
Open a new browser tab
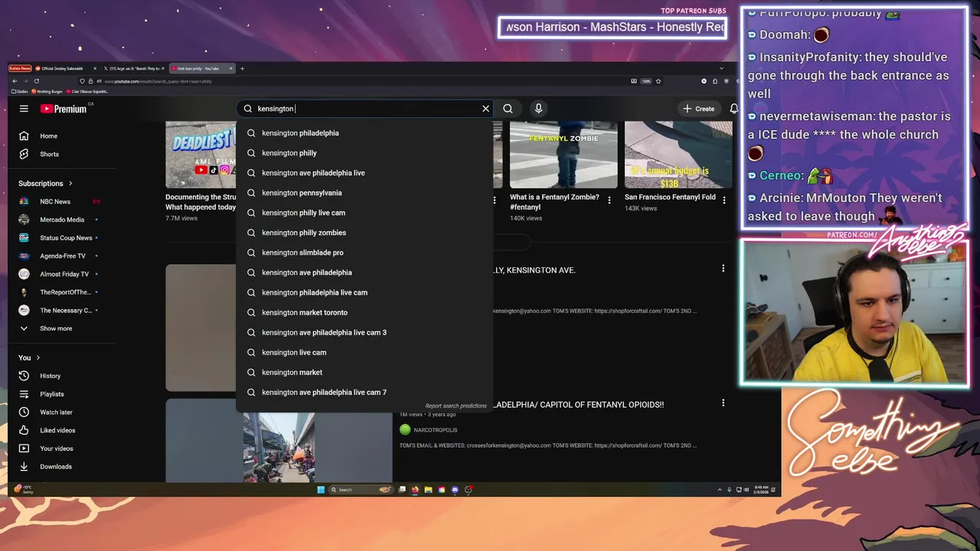click(242, 68)
